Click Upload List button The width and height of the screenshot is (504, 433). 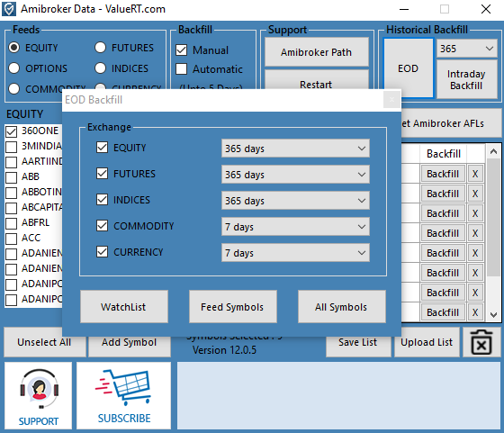coord(427,342)
